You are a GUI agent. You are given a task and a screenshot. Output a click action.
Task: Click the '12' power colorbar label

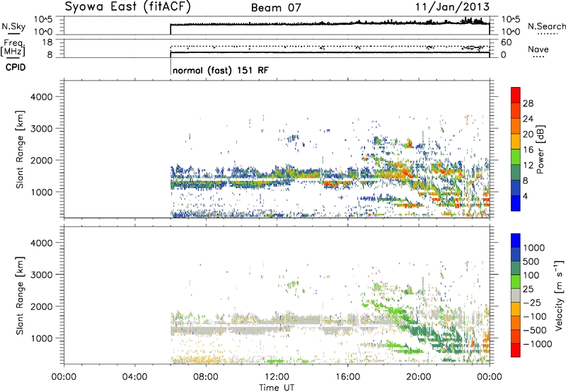tap(528, 166)
